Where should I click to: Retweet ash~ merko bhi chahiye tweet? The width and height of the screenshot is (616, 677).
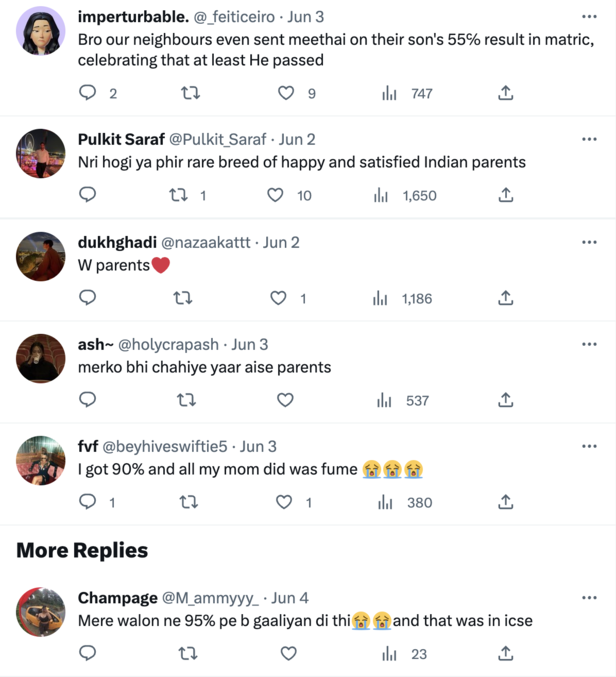(186, 400)
